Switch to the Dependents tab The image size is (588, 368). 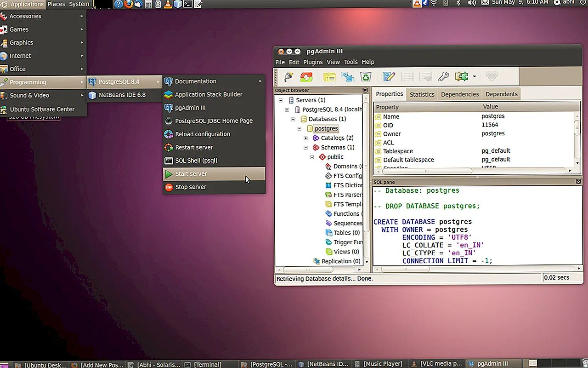501,94
